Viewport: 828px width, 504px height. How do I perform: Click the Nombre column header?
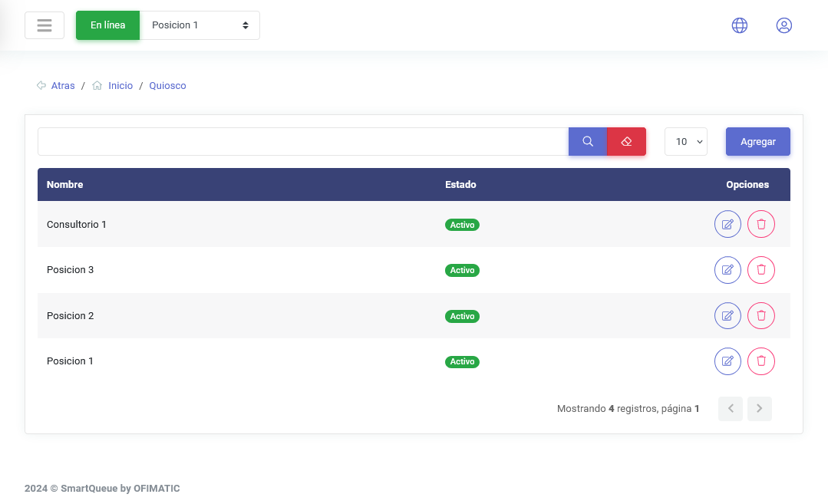point(65,185)
